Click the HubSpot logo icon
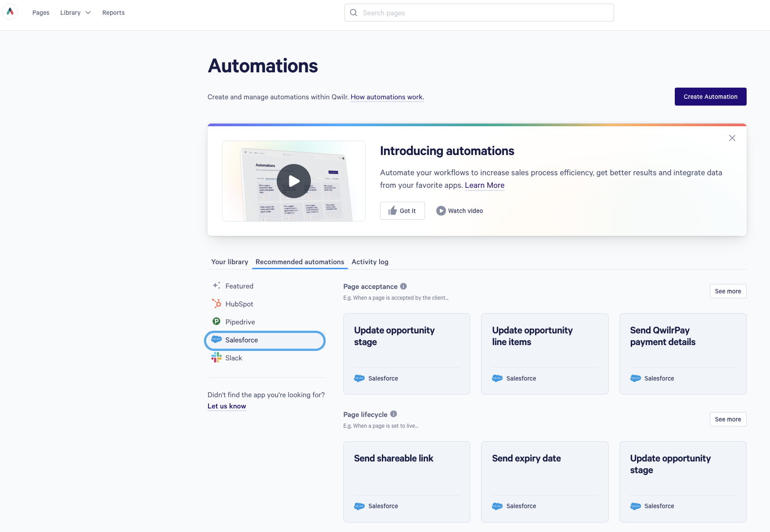Viewport: 770px width, 532px height. click(217, 304)
